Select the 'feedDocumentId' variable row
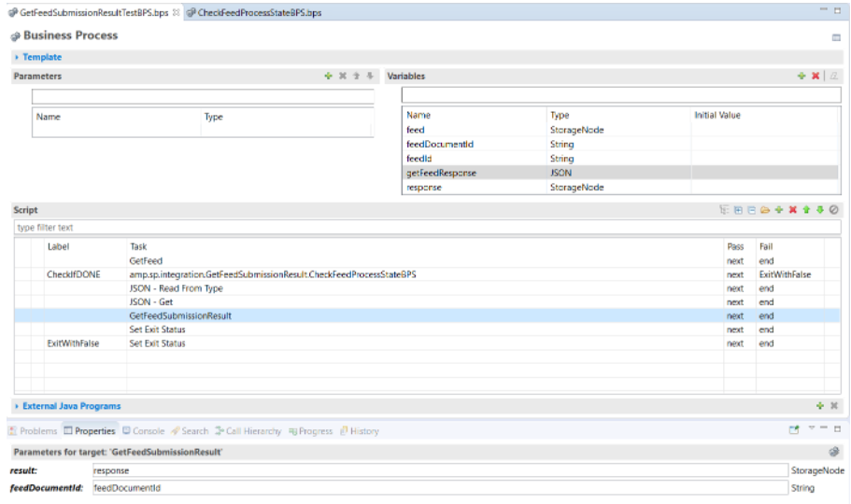The width and height of the screenshot is (851, 504). [x=620, y=144]
